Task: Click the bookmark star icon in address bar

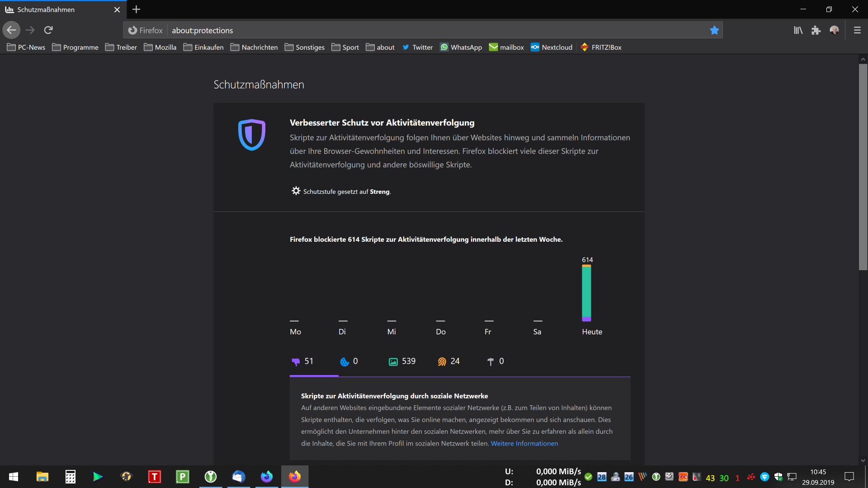Action: coord(714,30)
